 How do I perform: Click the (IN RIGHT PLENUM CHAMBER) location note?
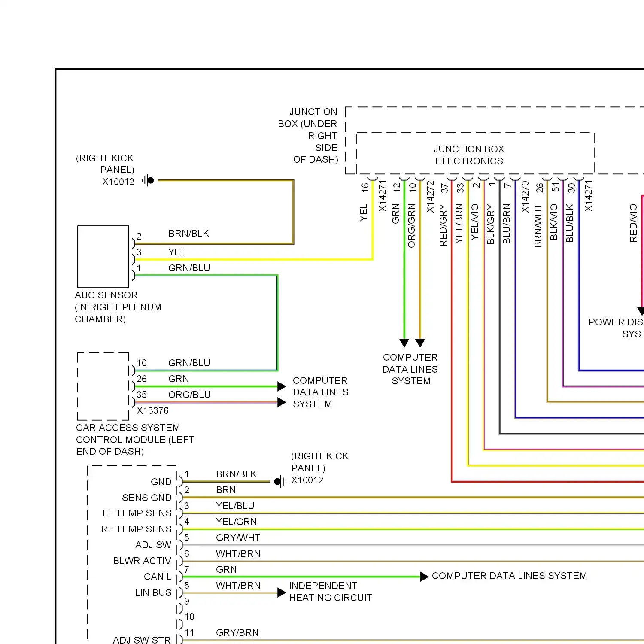click(118, 313)
